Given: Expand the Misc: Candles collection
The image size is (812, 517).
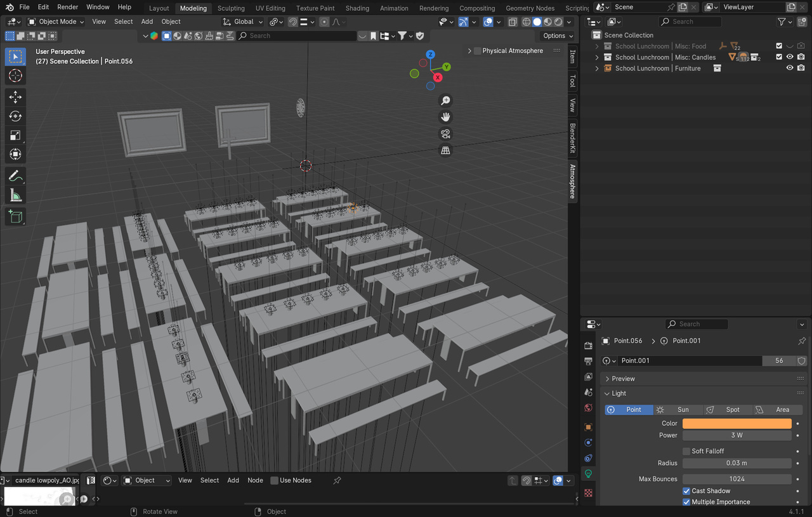Looking at the screenshot, I should (x=596, y=57).
